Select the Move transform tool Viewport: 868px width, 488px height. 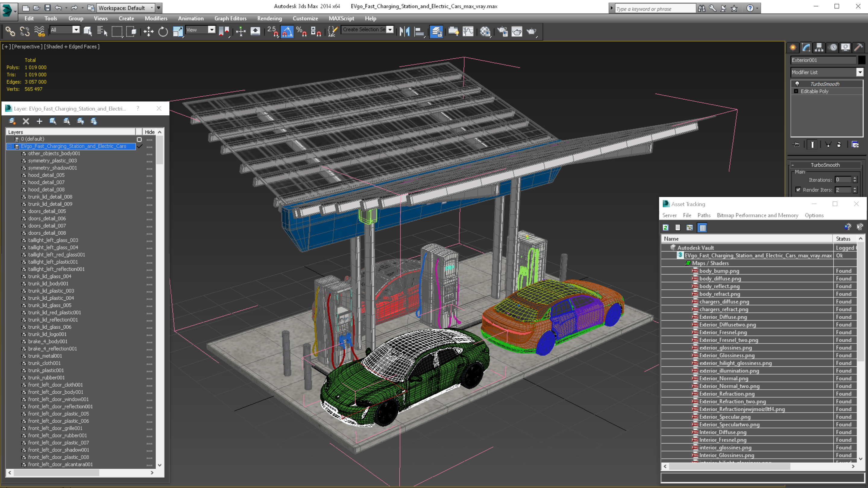(x=148, y=31)
